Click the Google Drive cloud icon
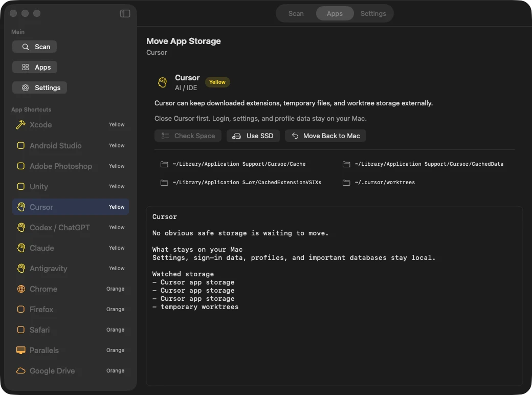The width and height of the screenshot is (532, 395). (20, 371)
